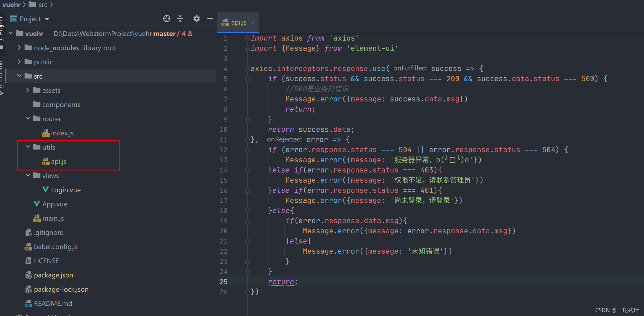
Task: Click the locate/select opened file target icon
Action: pos(167,19)
